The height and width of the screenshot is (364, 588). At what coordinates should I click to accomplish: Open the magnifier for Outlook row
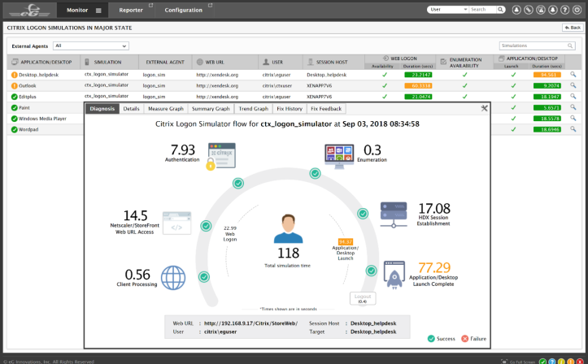(573, 85)
